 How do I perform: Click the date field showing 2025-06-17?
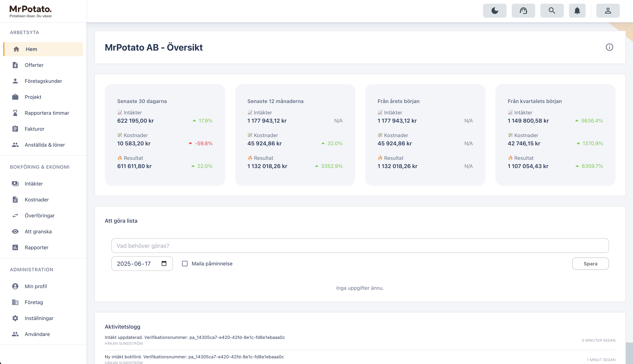pos(134,264)
